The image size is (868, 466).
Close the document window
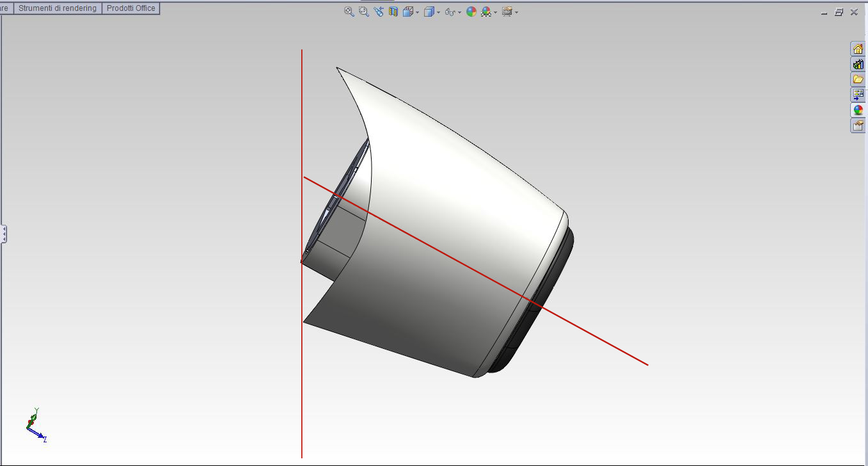point(854,12)
